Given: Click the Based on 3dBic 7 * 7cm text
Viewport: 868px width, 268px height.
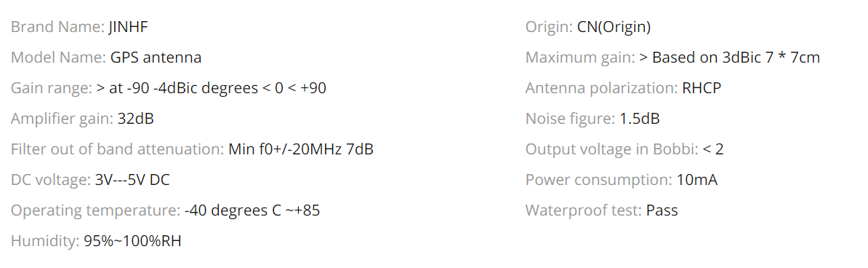Looking at the screenshot, I should [736, 57].
